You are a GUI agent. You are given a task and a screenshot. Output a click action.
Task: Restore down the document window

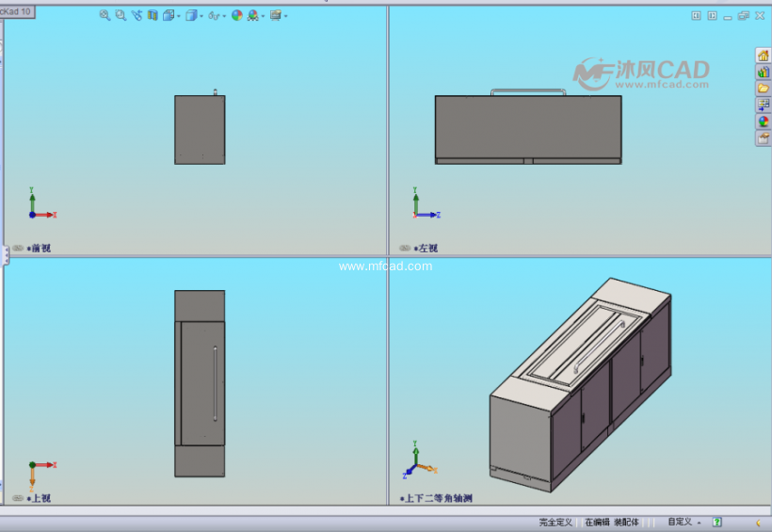(x=744, y=16)
